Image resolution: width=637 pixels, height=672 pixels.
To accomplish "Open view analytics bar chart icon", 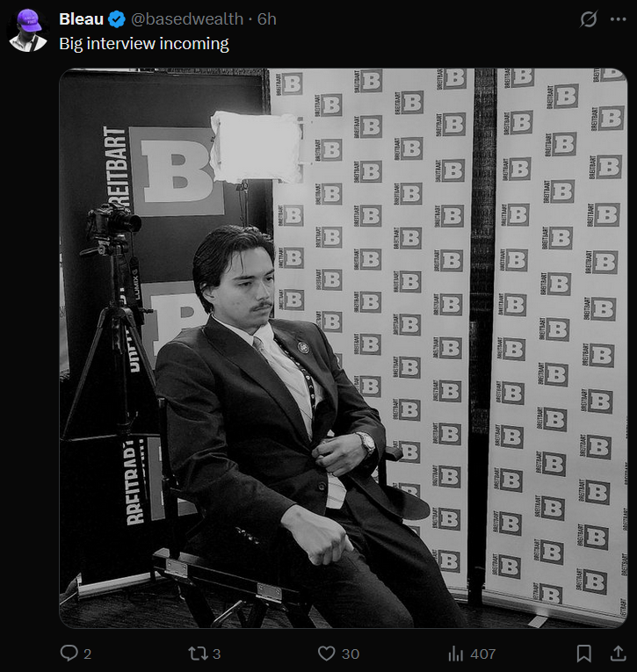I will click(456, 654).
